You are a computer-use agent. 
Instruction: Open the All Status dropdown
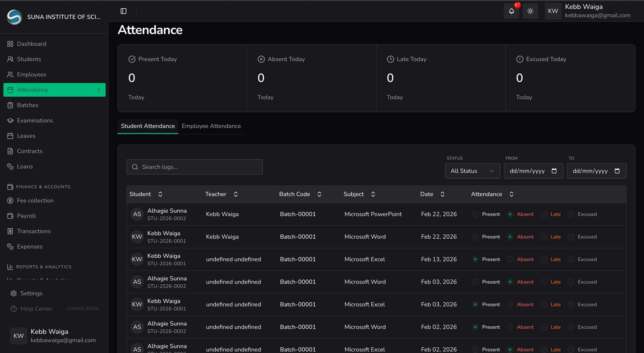(x=472, y=171)
